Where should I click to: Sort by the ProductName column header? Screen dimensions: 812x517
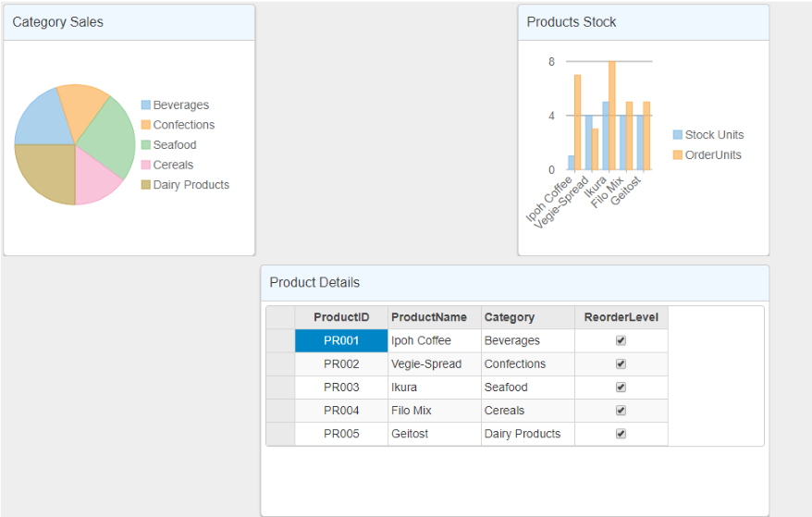coord(434,317)
